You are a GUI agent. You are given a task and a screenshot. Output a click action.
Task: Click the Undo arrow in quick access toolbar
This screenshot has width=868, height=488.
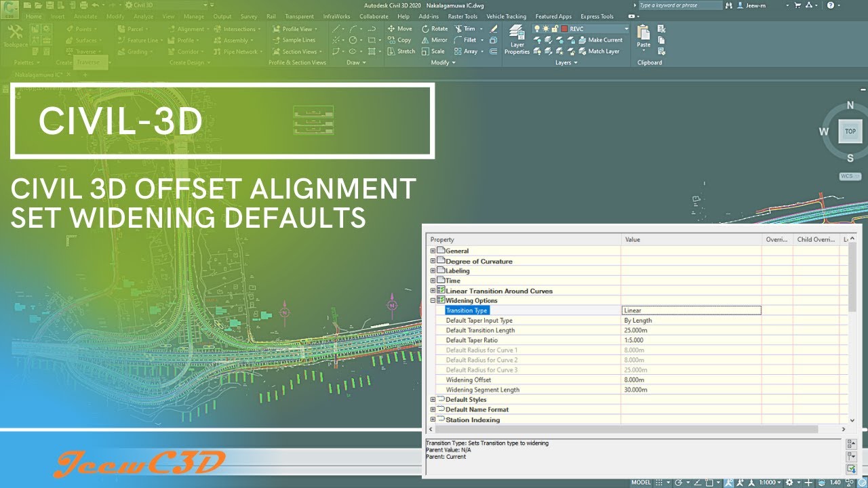pyautogui.click(x=95, y=5)
